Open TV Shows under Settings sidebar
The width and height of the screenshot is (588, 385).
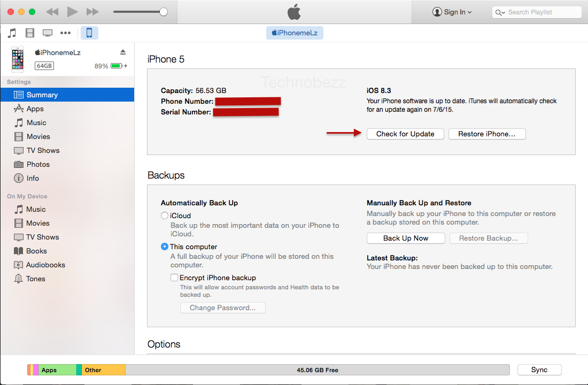pos(67,150)
